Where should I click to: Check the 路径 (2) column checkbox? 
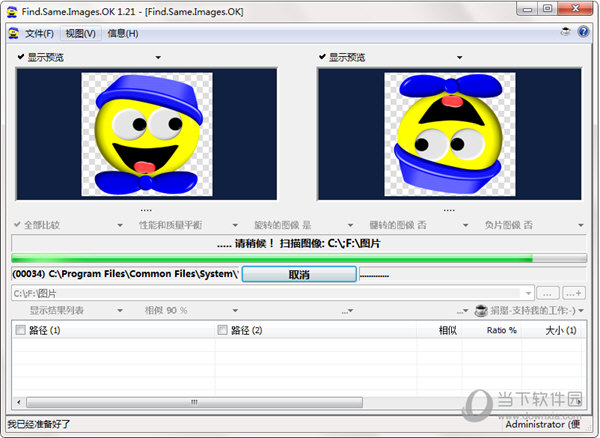click(222, 330)
